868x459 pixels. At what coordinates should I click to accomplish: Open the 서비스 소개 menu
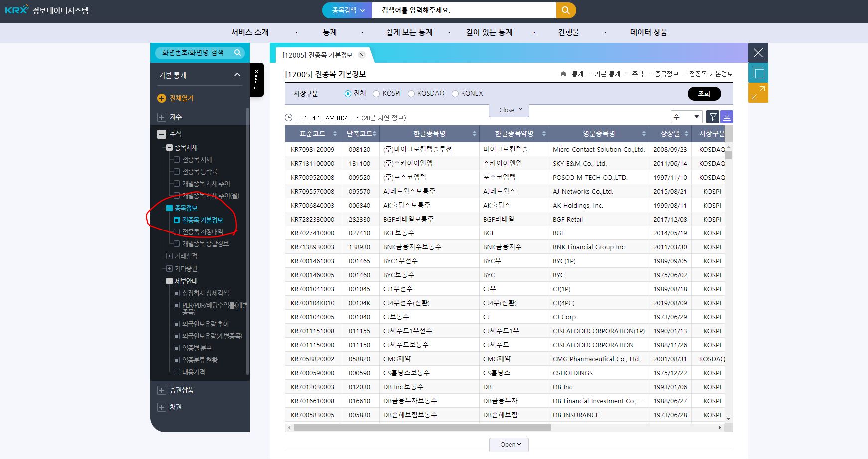tap(250, 32)
